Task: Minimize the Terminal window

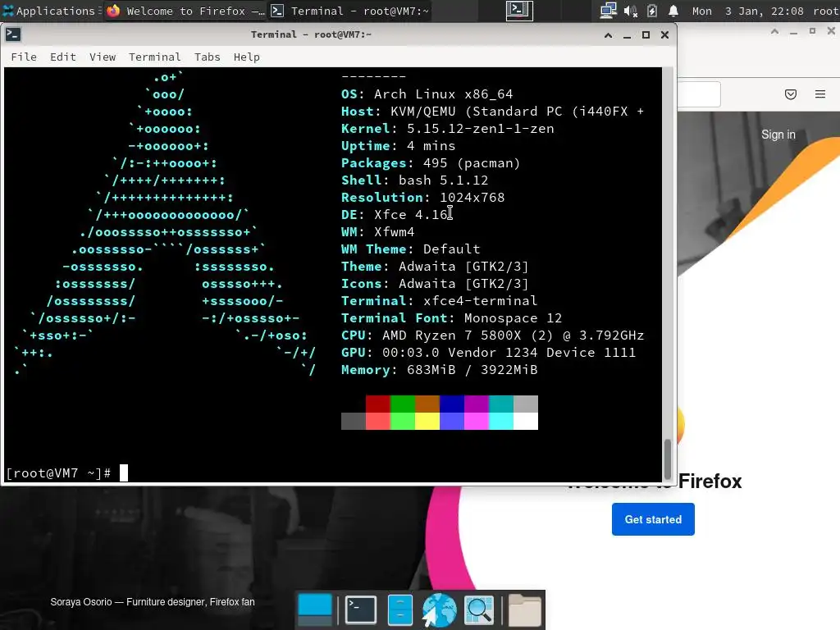Action: click(x=627, y=34)
